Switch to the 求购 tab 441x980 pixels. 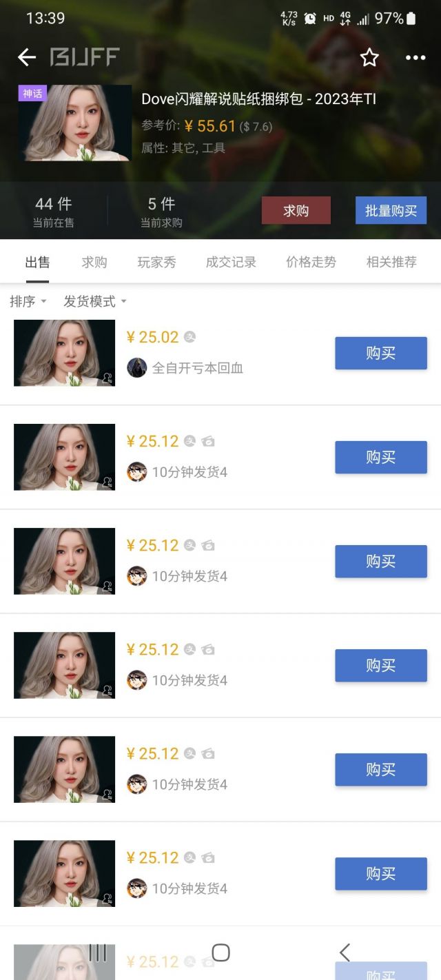94,262
